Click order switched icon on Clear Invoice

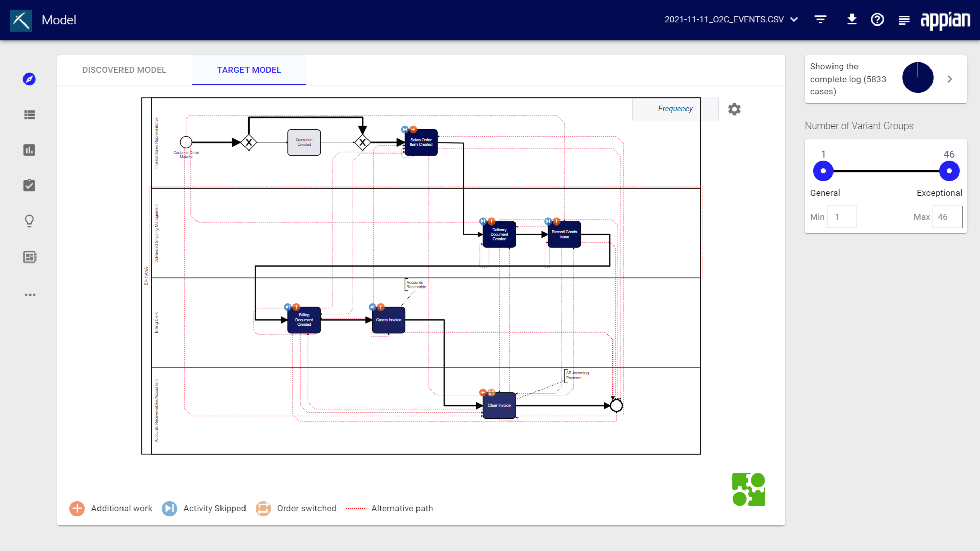pyautogui.click(x=492, y=392)
